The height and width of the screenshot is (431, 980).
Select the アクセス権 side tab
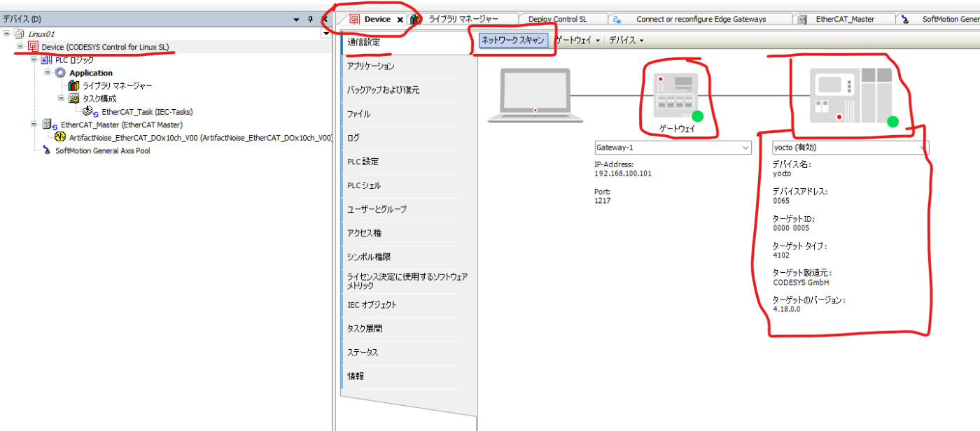(x=409, y=232)
